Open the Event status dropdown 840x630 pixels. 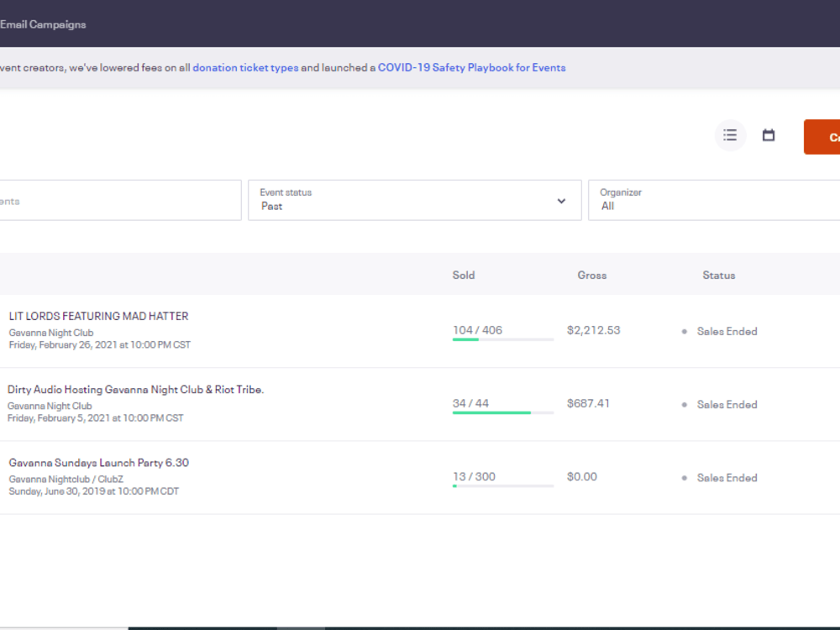tap(415, 200)
